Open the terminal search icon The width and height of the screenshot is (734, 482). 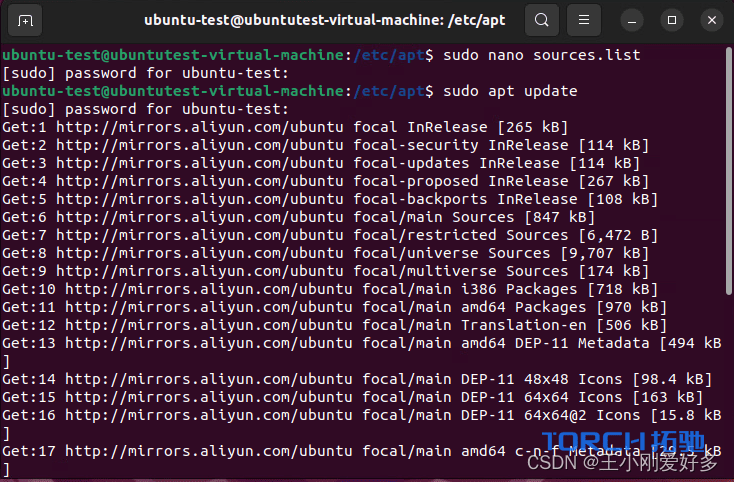coord(542,20)
